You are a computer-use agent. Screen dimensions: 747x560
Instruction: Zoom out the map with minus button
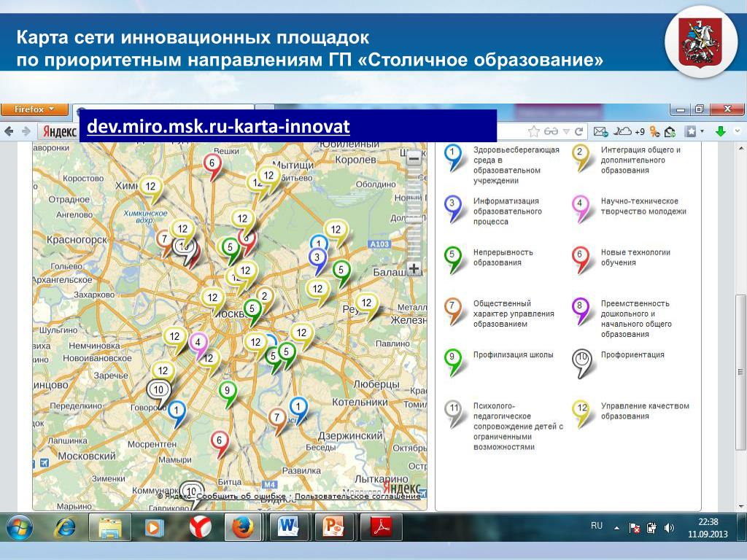tap(414, 158)
